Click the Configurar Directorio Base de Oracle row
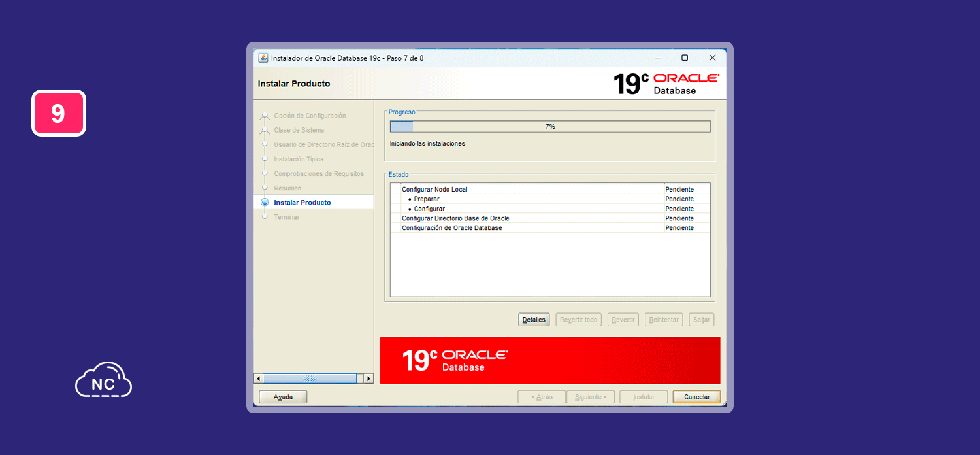Screen dimensions: 980x455 550,218
